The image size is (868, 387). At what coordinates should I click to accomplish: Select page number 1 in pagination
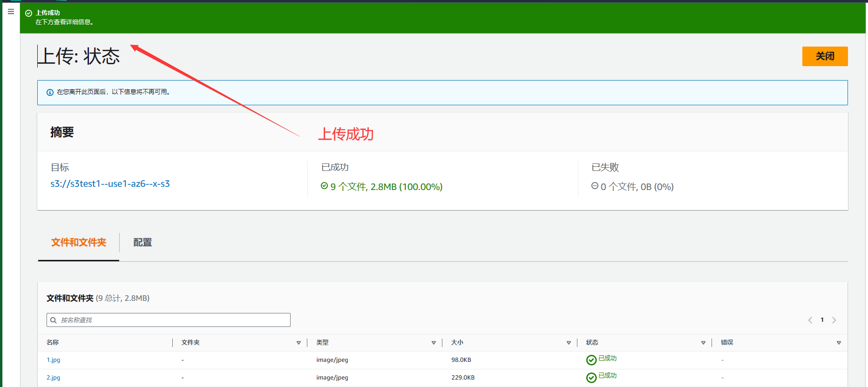[x=822, y=320]
